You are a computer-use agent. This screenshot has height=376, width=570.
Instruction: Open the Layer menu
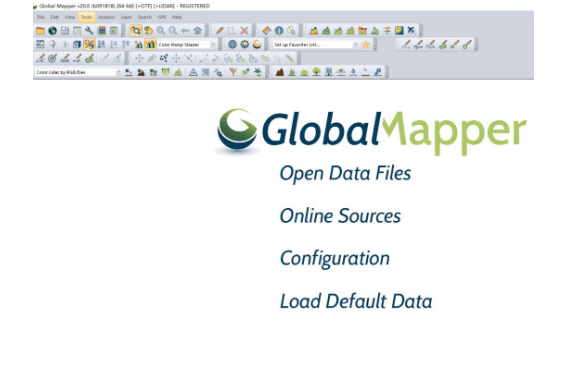[x=126, y=17]
